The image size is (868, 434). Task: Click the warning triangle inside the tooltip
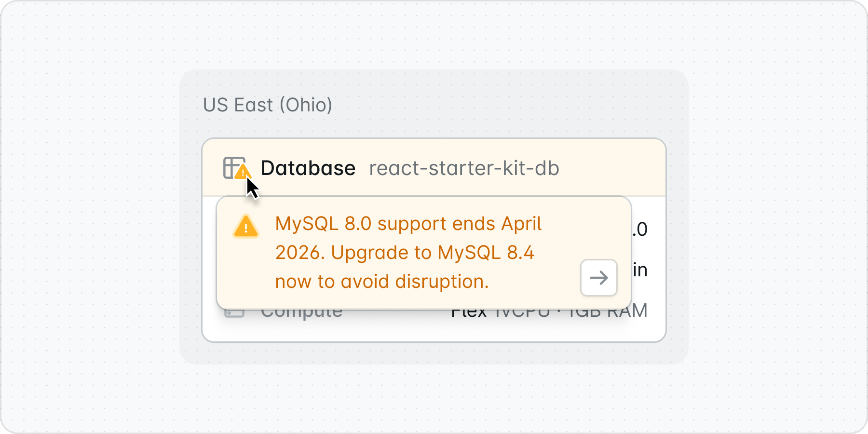pos(246,227)
